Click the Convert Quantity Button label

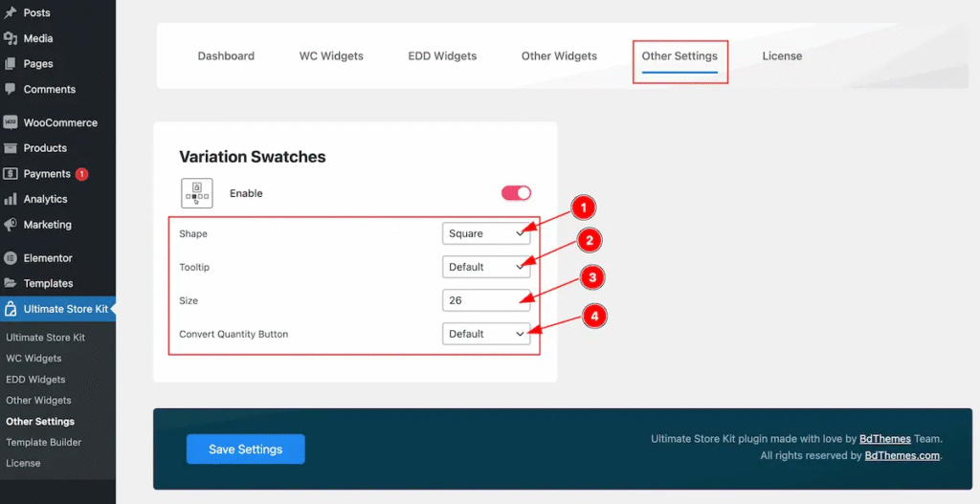tap(234, 334)
